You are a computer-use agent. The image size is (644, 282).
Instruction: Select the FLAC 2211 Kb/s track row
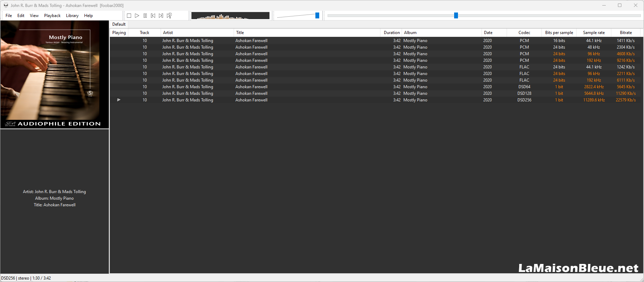pyautogui.click(x=376, y=74)
